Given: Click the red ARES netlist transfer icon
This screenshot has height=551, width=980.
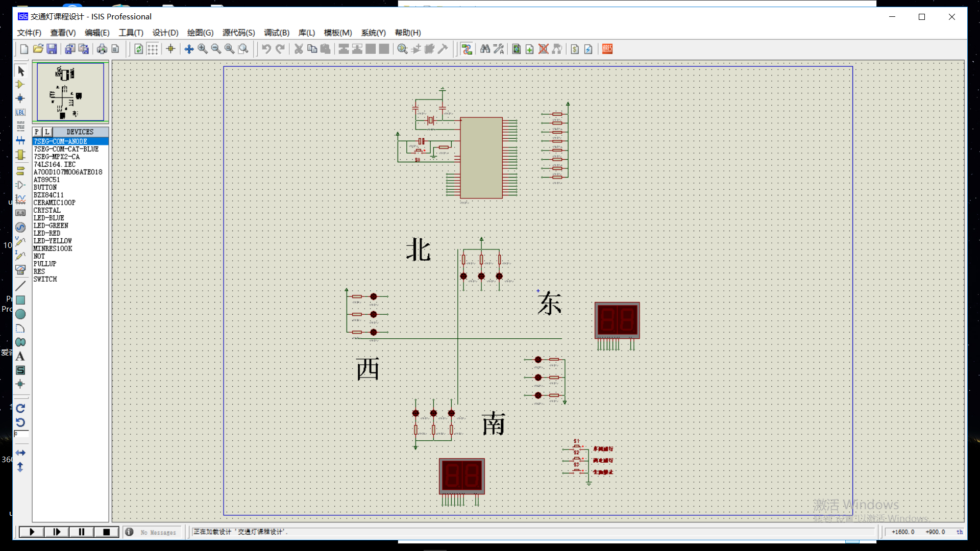Looking at the screenshot, I should click(x=607, y=49).
